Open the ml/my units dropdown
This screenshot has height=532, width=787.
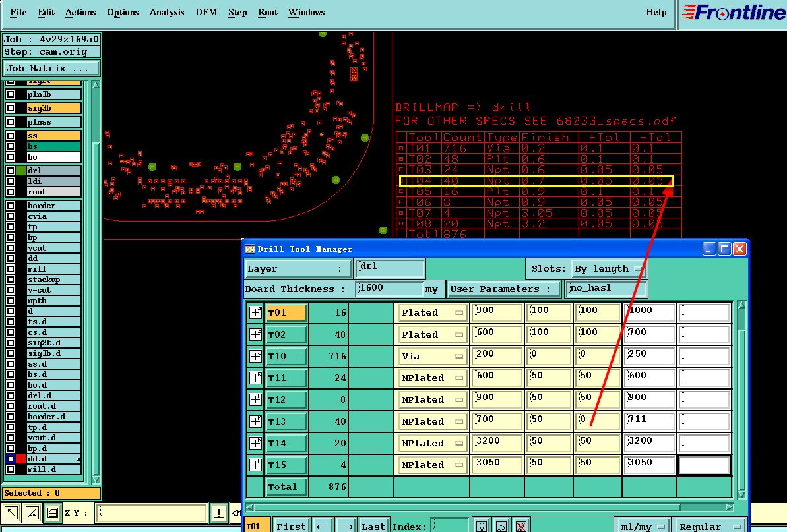(643, 527)
